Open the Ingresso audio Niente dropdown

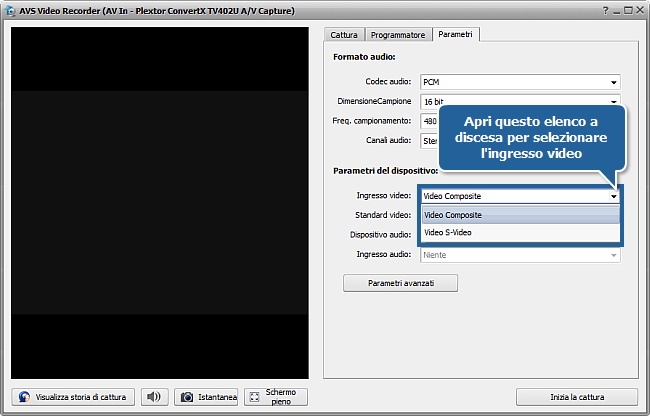tap(520, 255)
